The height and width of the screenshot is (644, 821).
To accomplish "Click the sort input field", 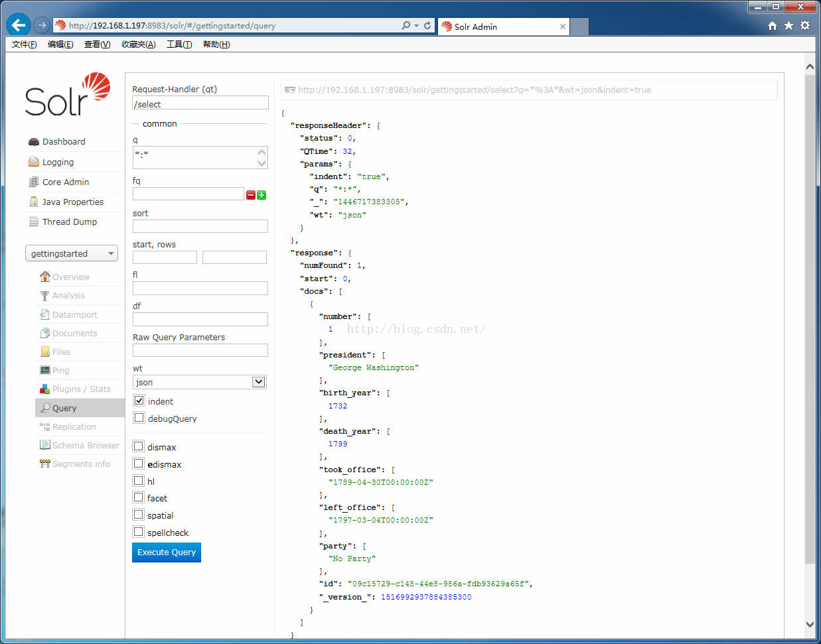I will pos(200,226).
